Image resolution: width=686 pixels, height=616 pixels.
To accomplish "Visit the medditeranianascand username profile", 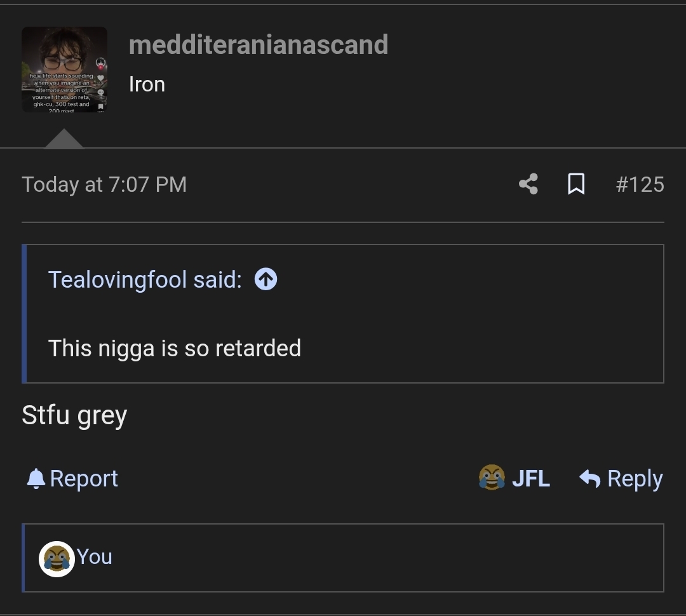I will pos(258,44).
